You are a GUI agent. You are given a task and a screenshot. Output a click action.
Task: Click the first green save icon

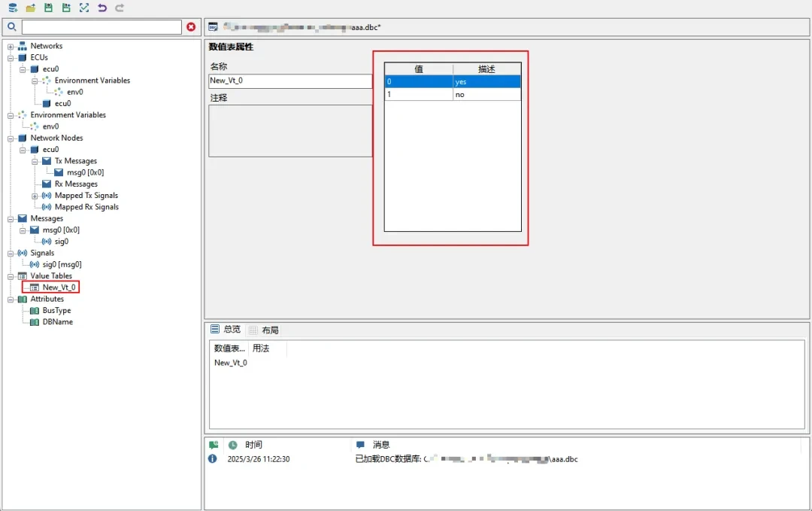click(49, 8)
